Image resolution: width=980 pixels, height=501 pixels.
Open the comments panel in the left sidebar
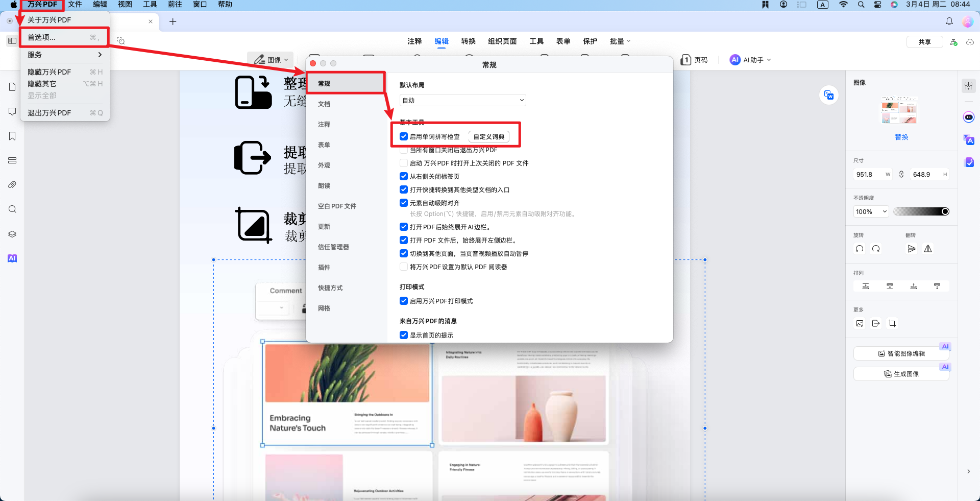pos(12,111)
